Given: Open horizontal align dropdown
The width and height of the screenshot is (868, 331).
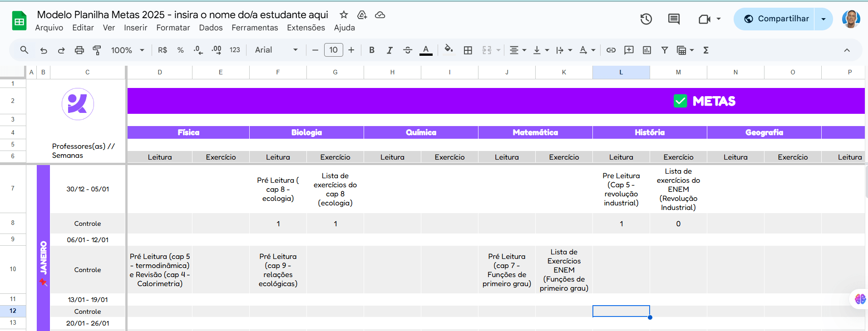Looking at the screenshot, I should (x=518, y=50).
